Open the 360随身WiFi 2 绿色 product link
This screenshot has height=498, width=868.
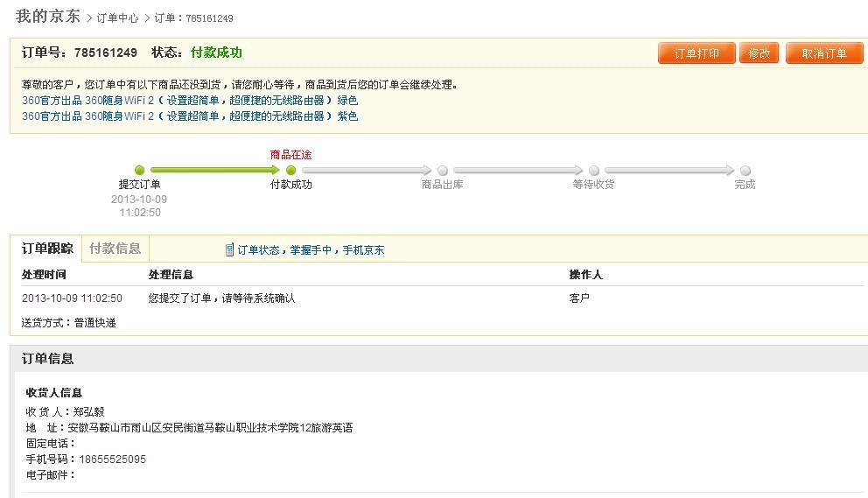(x=190, y=101)
